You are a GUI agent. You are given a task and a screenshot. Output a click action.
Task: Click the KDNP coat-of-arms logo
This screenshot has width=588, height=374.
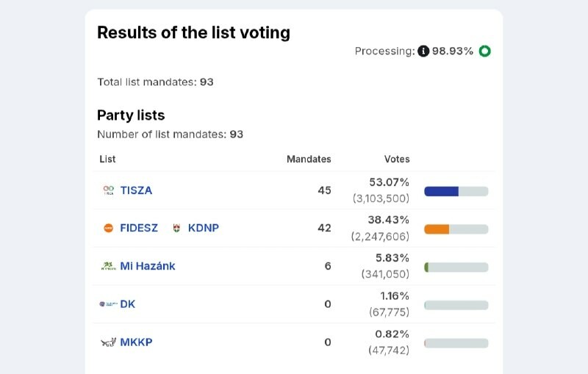176,229
